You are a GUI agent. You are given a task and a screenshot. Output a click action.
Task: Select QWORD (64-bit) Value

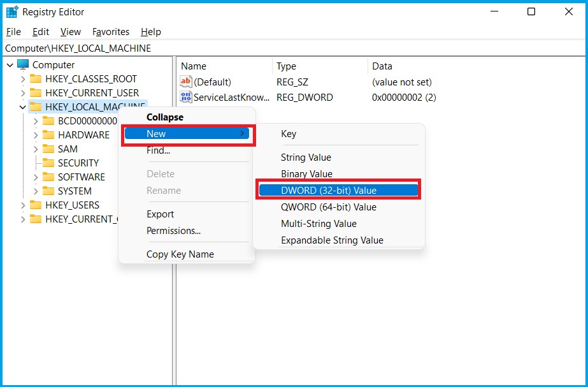(339, 207)
